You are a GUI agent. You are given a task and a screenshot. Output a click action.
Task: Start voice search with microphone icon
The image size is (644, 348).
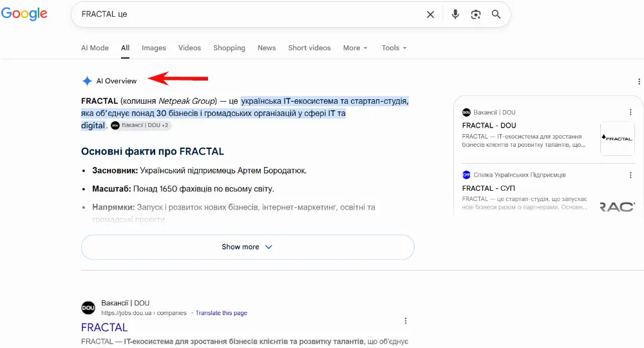tap(455, 14)
